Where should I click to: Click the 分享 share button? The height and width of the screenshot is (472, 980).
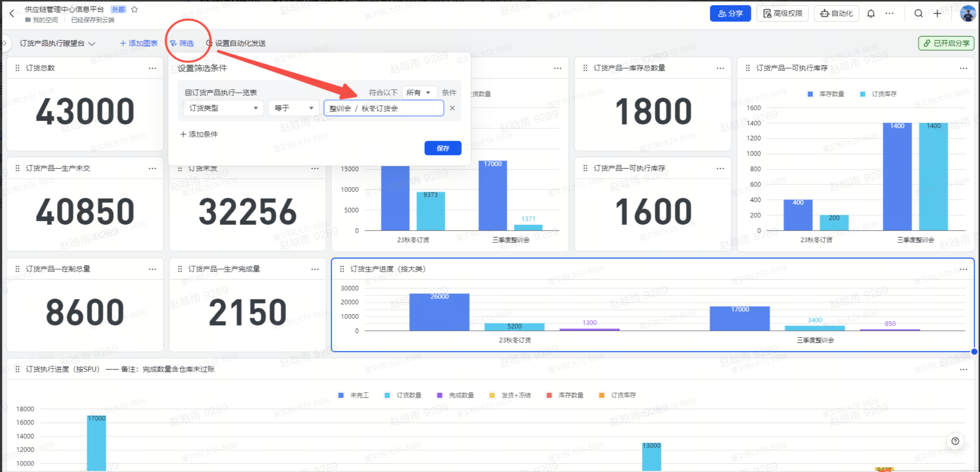[730, 14]
